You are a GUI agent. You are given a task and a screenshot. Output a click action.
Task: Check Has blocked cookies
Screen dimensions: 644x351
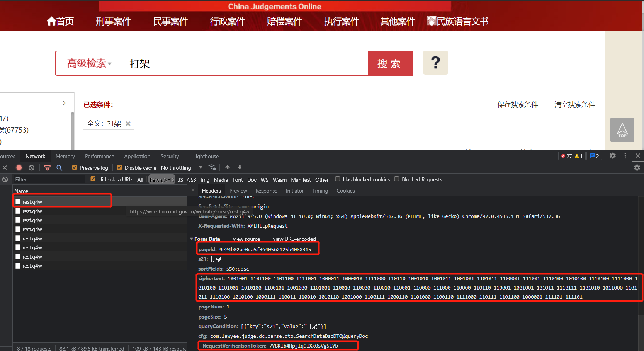tap(337, 179)
